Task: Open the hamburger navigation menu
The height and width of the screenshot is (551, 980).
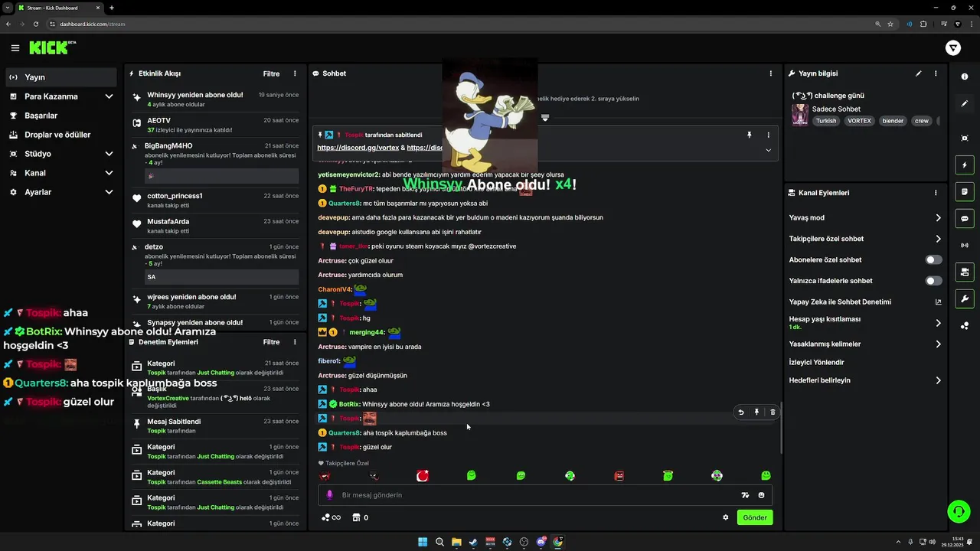Action: [15, 48]
